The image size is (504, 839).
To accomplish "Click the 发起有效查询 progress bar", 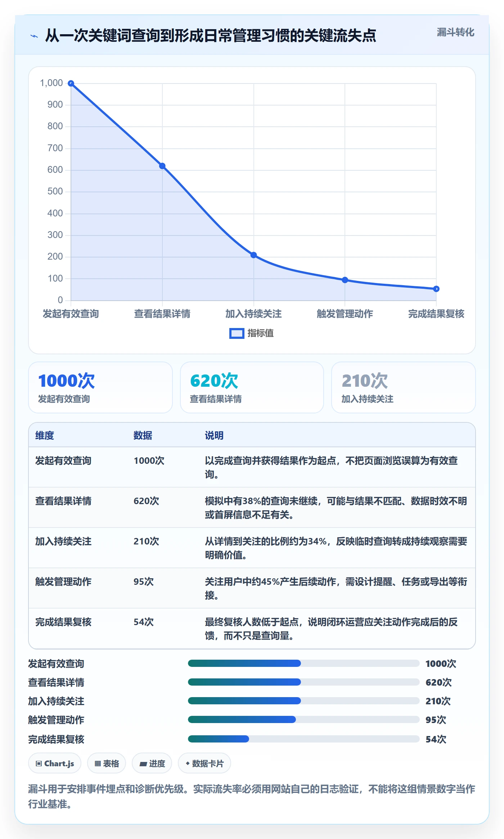I will click(x=304, y=663).
